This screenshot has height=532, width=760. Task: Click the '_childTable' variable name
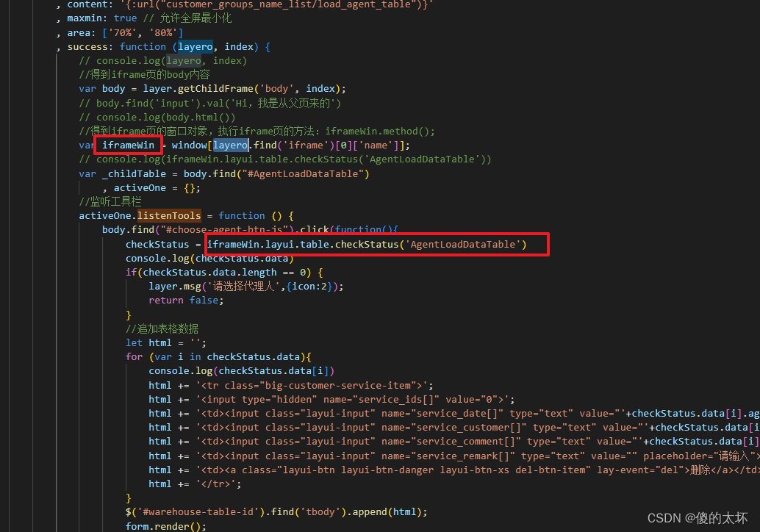tap(134, 174)
